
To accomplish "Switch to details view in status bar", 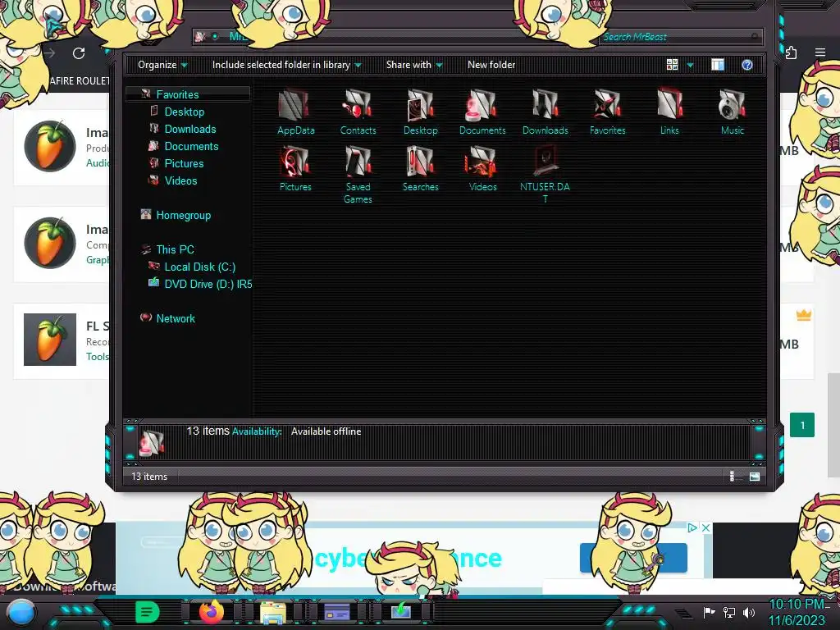I will pyautogui.click(x=733, y=477).
